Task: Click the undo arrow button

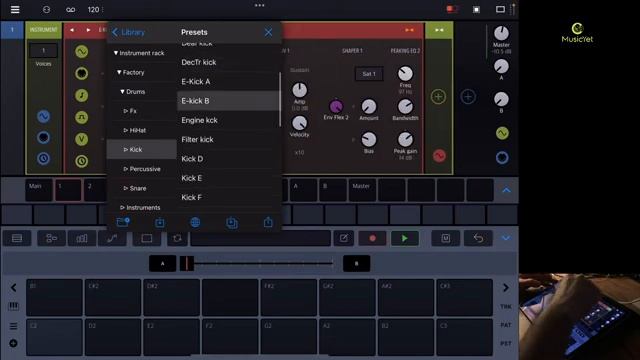Action: point(478,238)
